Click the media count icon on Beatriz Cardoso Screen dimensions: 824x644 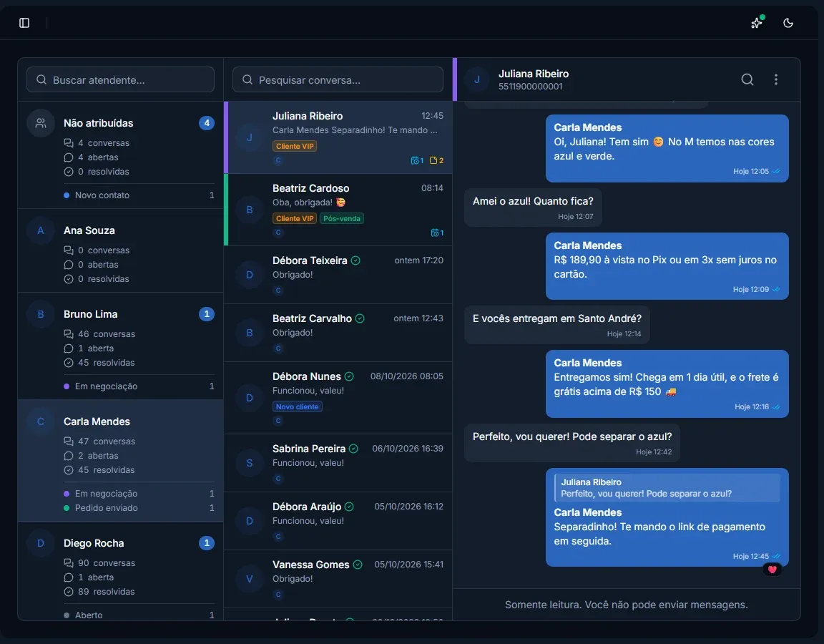pyautogui.click(x=437, y=233)
